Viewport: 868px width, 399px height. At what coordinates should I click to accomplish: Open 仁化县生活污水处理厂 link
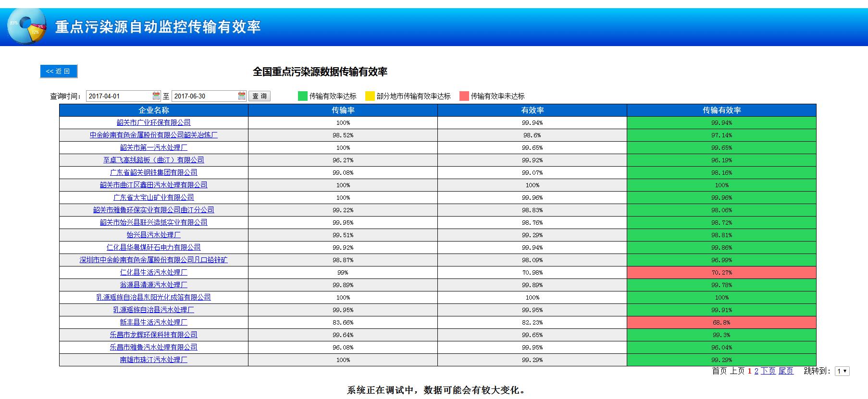pyautogui.click(x=154, y=272)
